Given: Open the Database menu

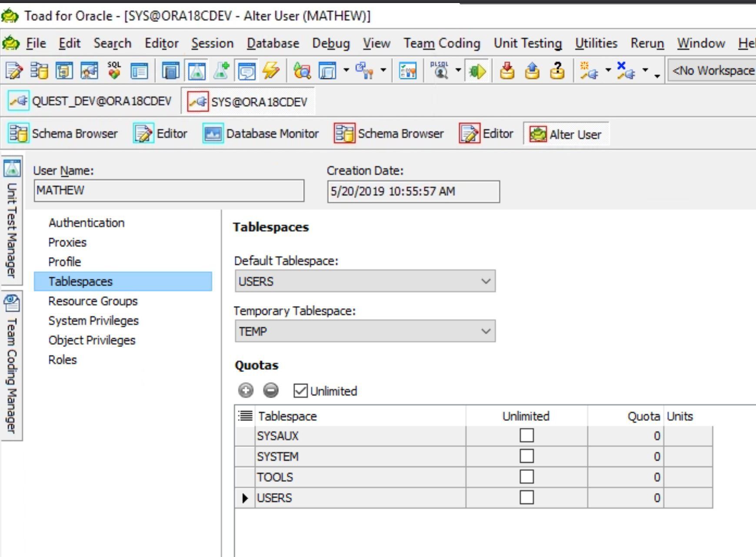Looking at the screenshot, I should [273, 43].
